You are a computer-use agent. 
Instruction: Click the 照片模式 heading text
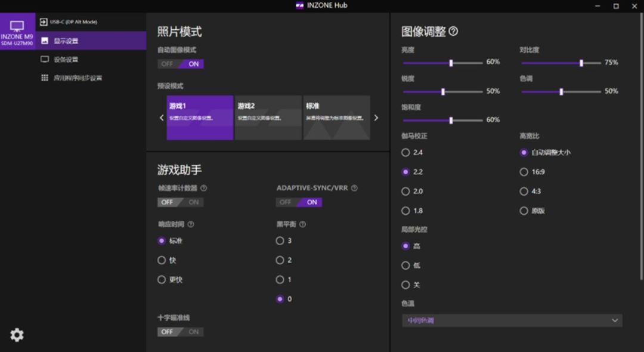179,32
